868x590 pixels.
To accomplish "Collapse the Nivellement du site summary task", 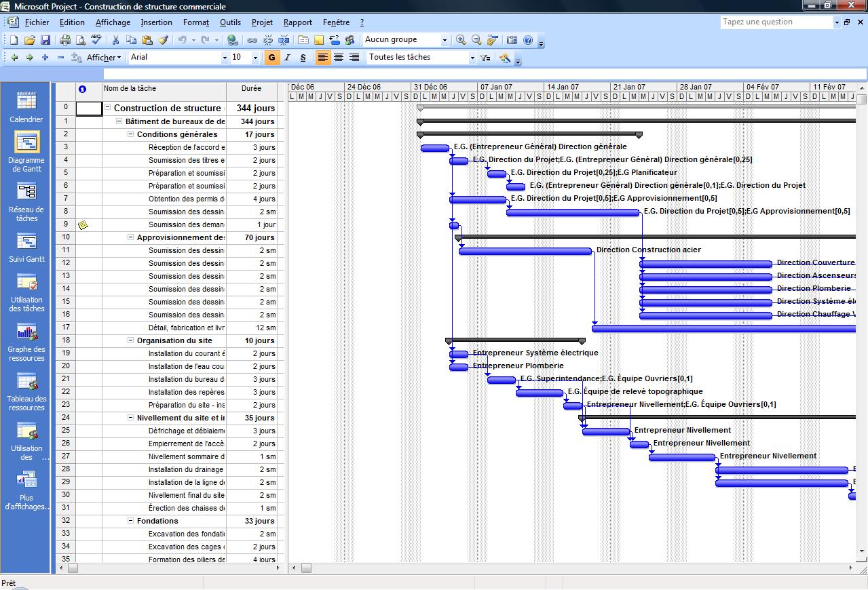I will pos(131,418).
